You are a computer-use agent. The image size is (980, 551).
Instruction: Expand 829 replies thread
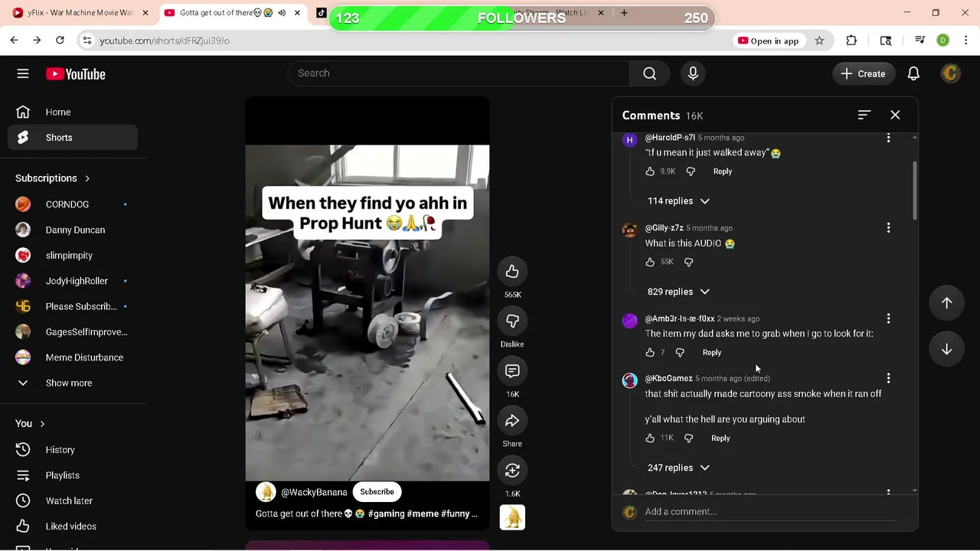[678, 292]
